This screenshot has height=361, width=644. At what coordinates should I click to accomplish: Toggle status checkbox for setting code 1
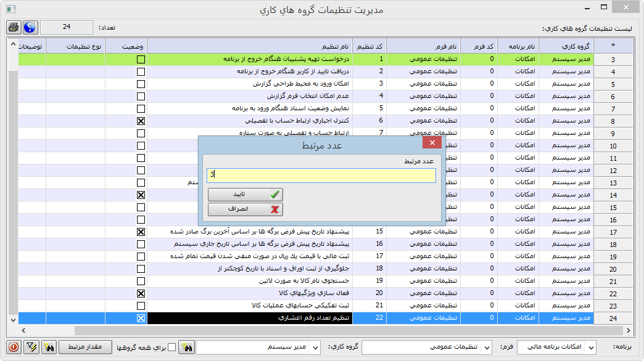141,60
